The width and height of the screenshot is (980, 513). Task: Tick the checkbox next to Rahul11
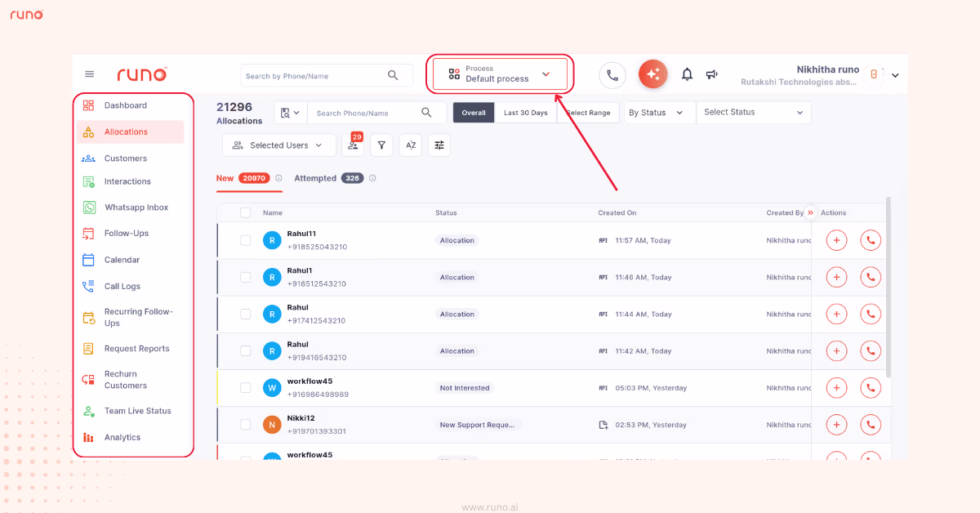[x=246, y=240]
